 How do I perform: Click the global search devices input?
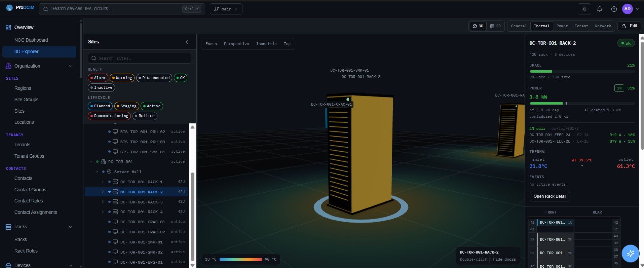point(122,9)
